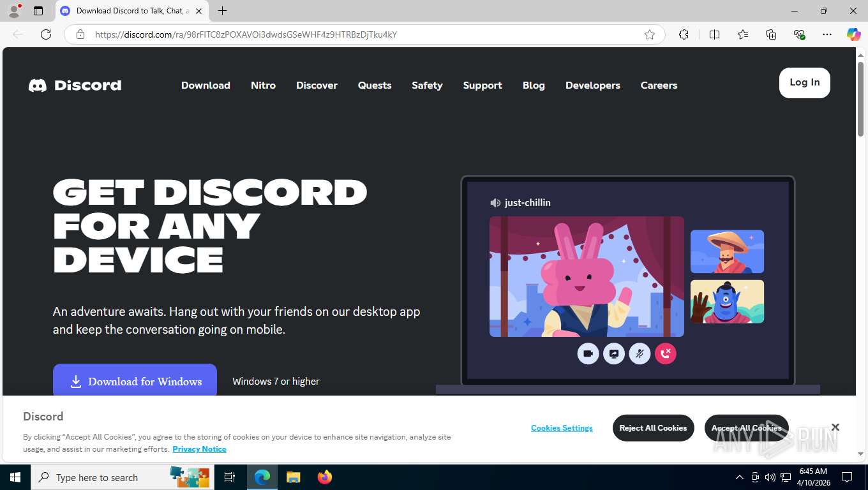Open the Safety nav item
The image size is (868, 490).
(x=427, y=85)
